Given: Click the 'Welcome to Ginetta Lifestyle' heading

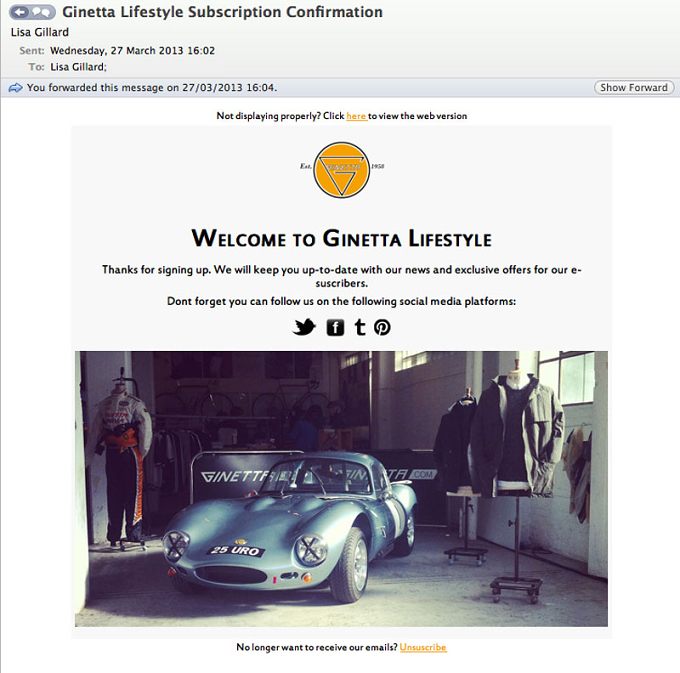Looking at the screenshot, I should tap(342, 238).
